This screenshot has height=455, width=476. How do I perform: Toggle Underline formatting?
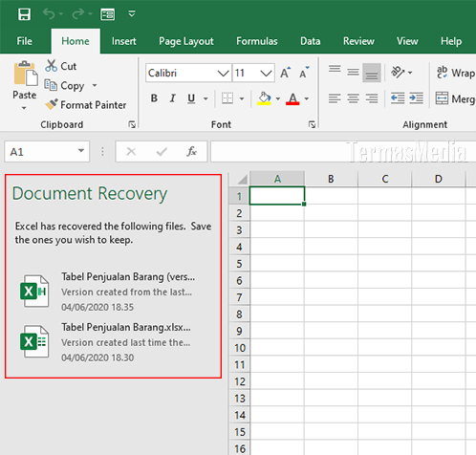click(x=191, y=98)
